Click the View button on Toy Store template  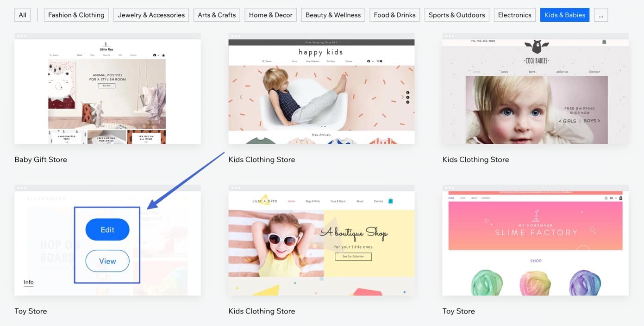107,261
